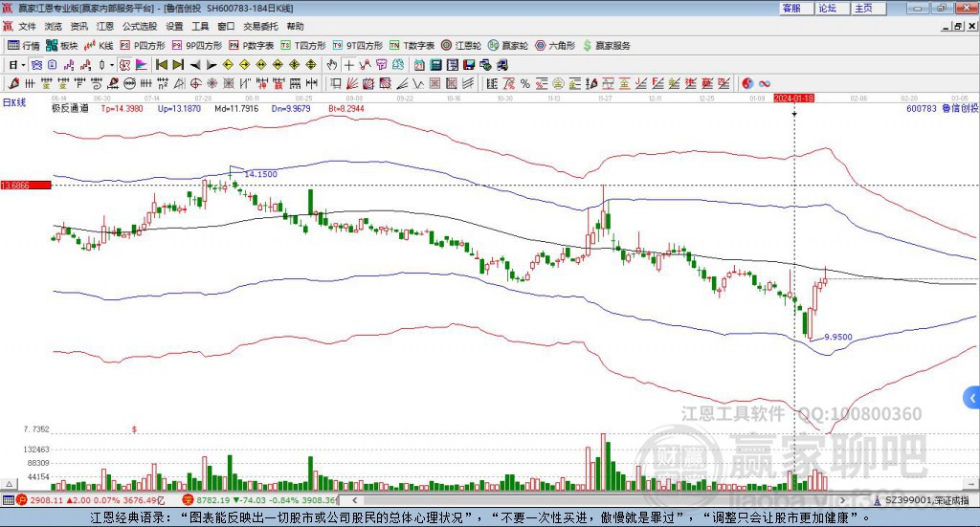Image resolution: width=980 pixels, height=527 pixels.
Task: Open the T数字表 tool
Action: click(x=412, y=46)
